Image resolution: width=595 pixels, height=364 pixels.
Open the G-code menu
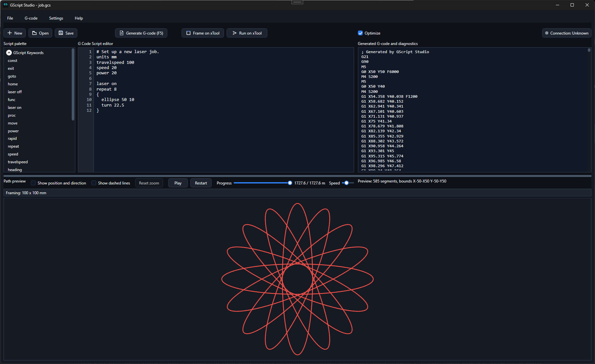click(31, 18)
